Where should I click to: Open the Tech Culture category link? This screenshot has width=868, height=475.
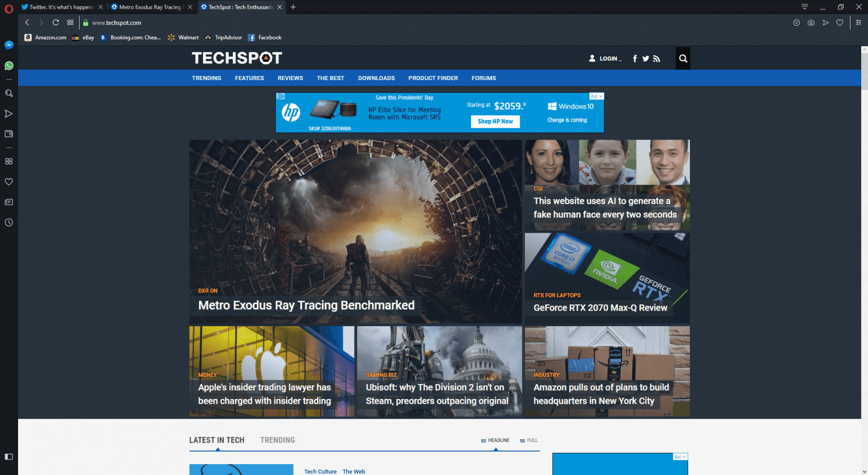320,471
